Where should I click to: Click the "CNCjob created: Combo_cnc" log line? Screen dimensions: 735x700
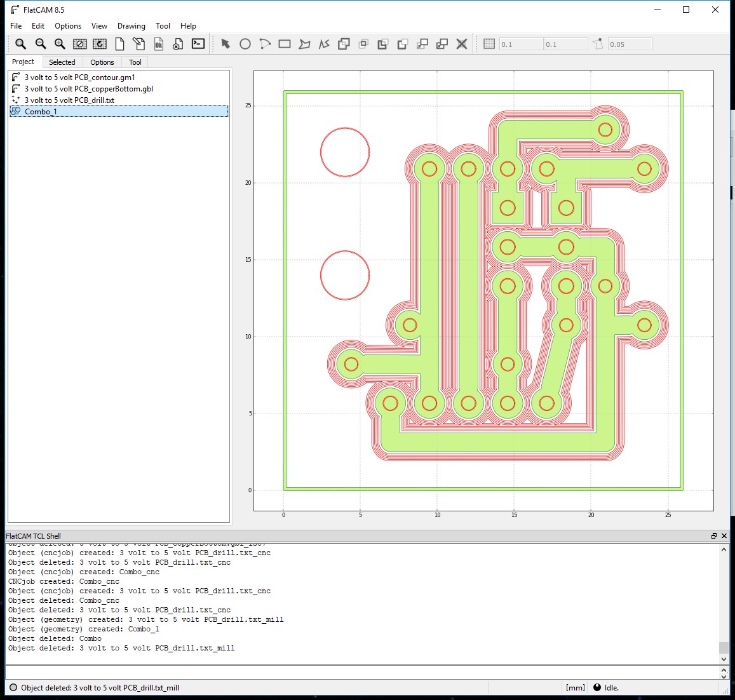pos(64,581)
